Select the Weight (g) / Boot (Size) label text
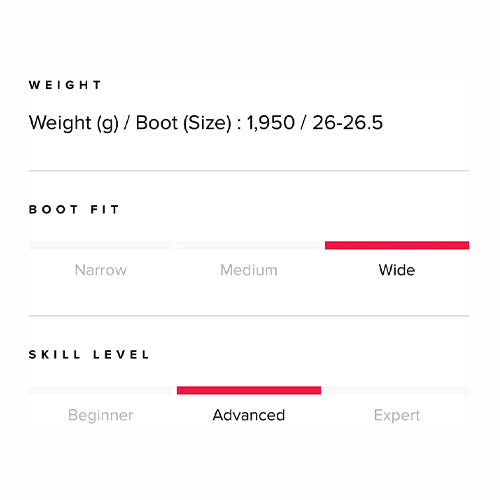500x500 pixels. pos(130,123)
